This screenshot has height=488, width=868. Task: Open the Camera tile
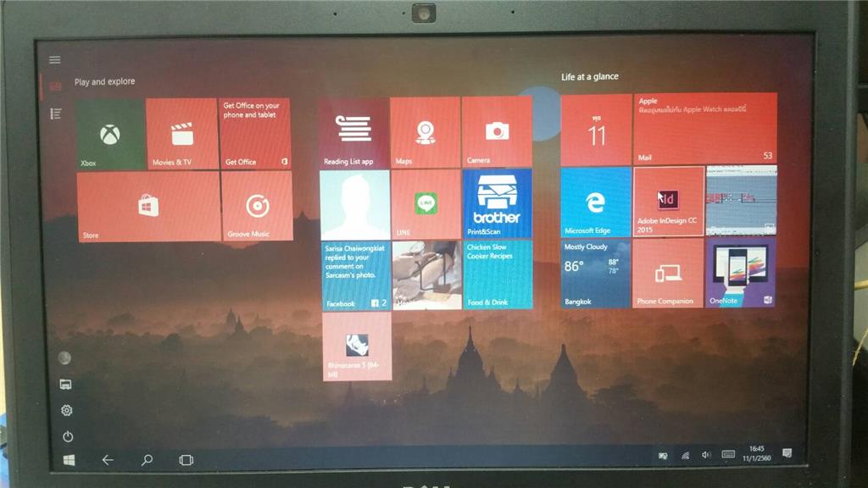click(497, 131)
